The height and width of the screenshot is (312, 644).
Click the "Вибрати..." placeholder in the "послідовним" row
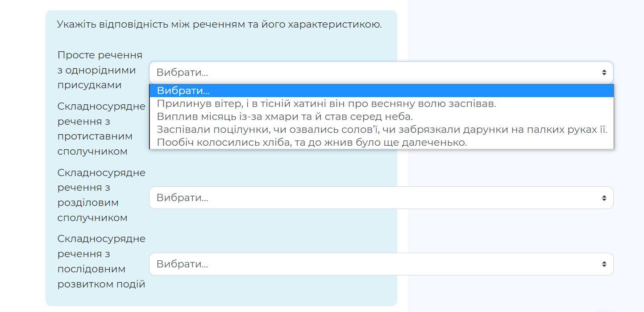click(x=182, y=264)
